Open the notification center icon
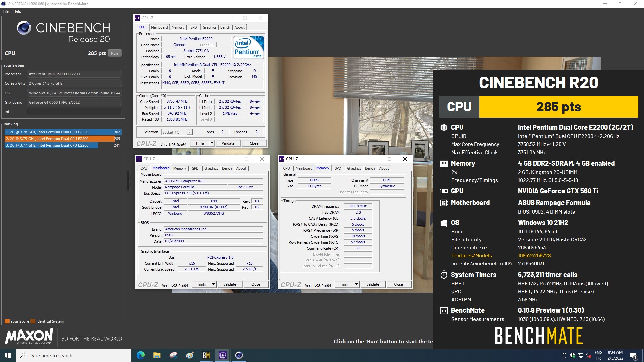The image size is (644, 362). click(x=633, y=355)
